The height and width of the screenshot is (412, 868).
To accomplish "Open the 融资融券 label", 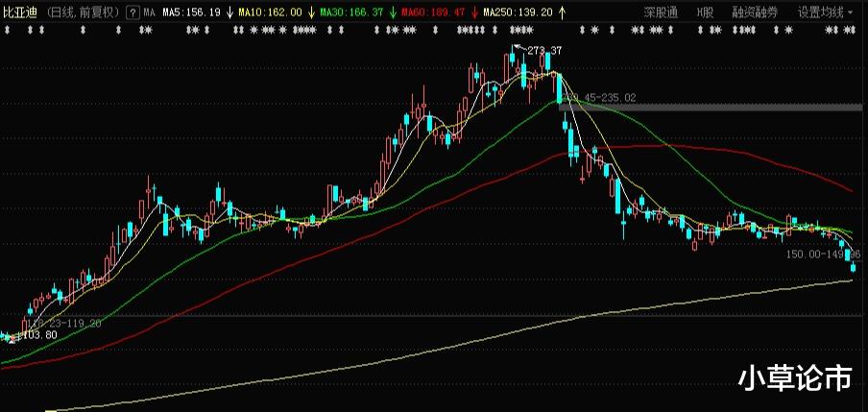I will click(x=756, y=12).
